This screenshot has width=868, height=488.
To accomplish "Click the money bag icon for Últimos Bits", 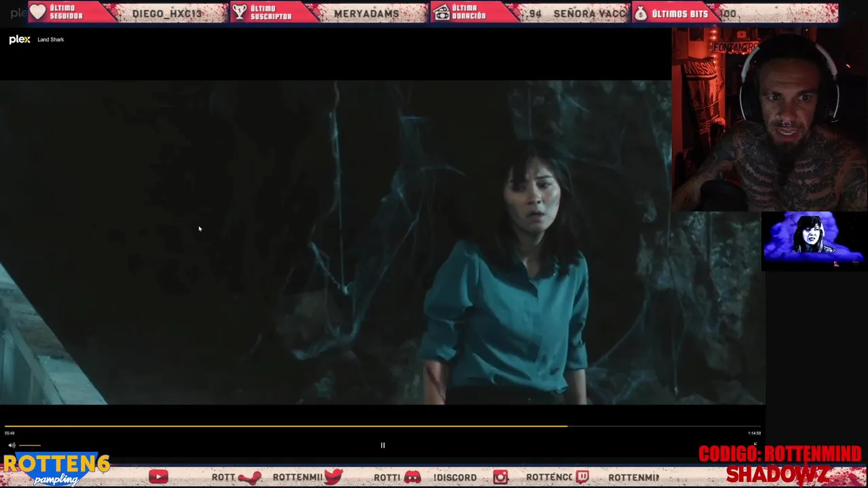I will [641, 13].
